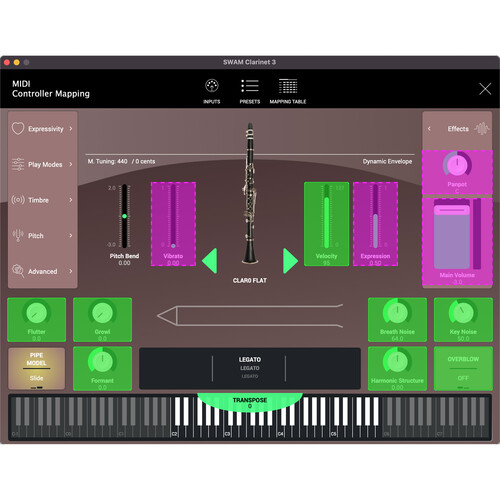The height and width of the screenshot is (500, 500).
Task: Click the Panpot knob
Action: click(x=457, y=164)
